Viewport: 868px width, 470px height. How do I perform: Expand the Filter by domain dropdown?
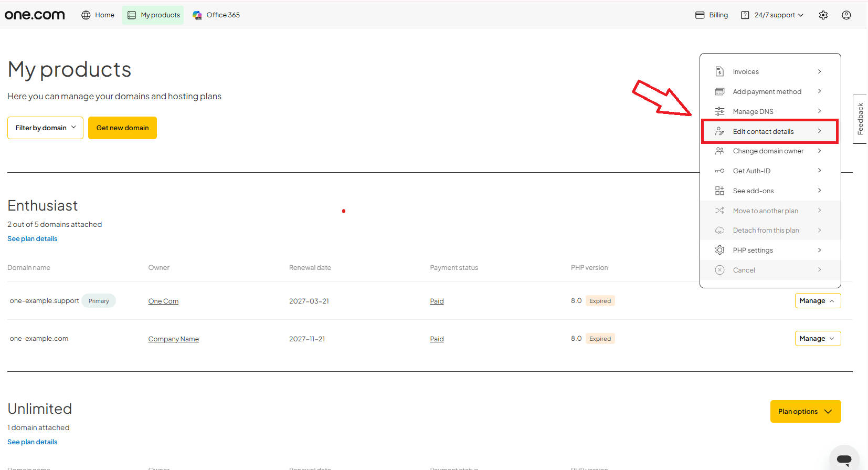click(x=45, y=128)
